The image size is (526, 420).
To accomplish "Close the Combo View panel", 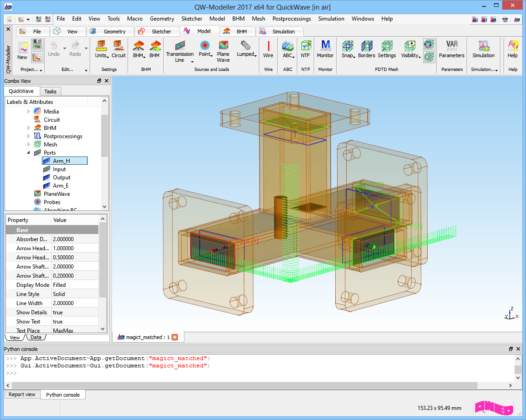I will pyautogui.click(x=107, y=81).
